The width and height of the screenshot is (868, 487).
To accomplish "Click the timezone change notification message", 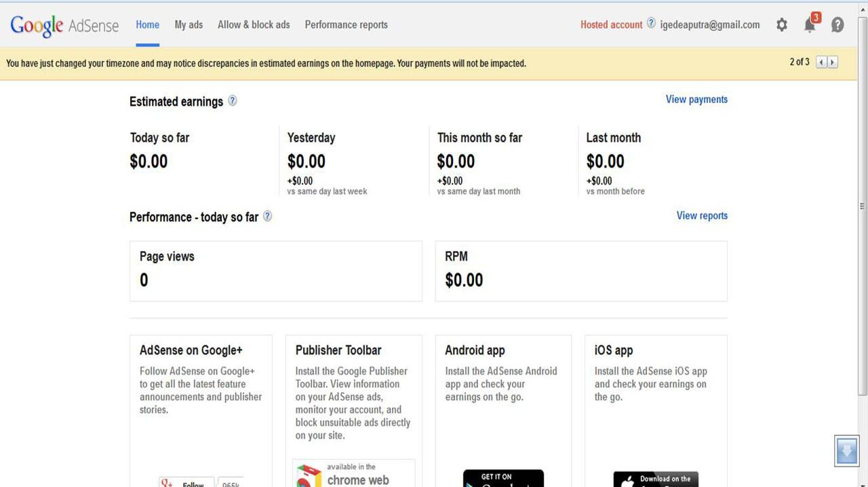I will [266, 64].
